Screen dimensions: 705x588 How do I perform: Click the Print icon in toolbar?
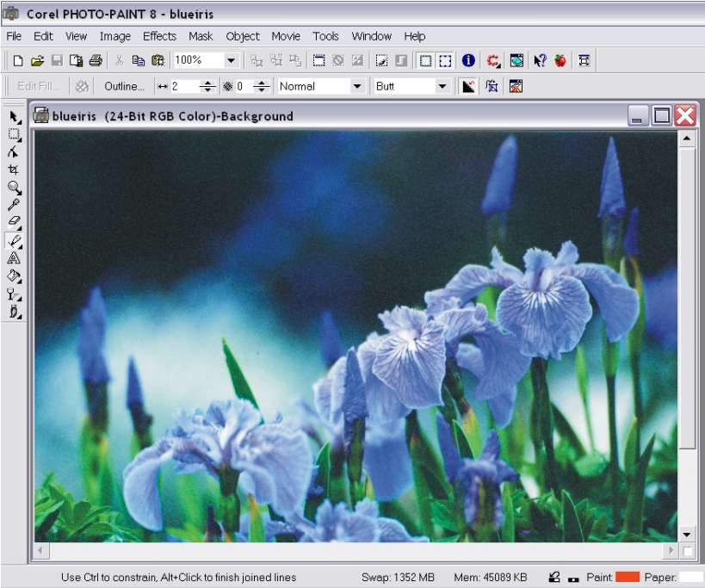point(96,60)
